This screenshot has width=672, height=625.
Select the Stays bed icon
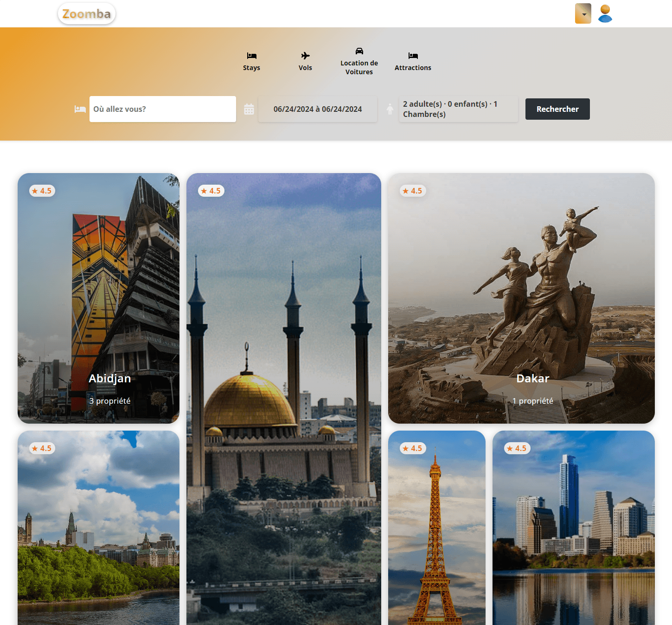pos(252,56)
